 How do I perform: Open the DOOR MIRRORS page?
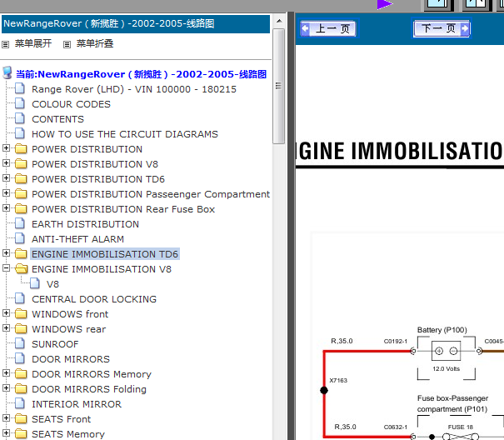click(71, 359)
